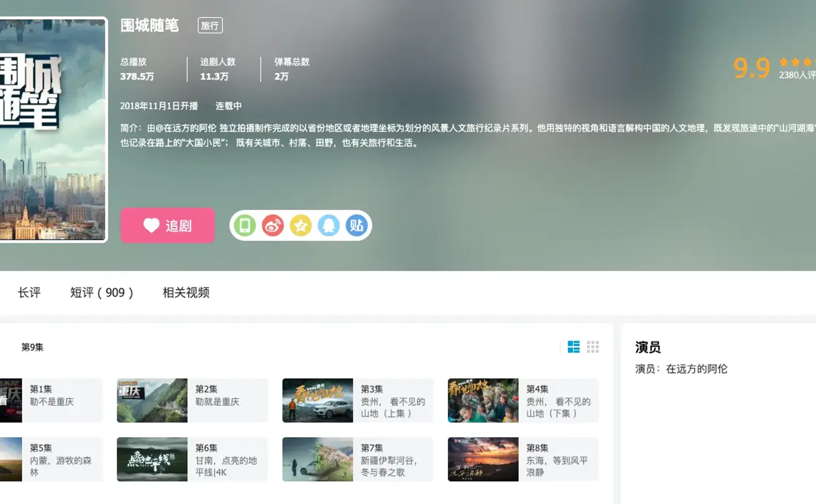This screenshot has height=504, width=816.
Task: Click total plays value 378.5万
Action: tap(137, 77)
